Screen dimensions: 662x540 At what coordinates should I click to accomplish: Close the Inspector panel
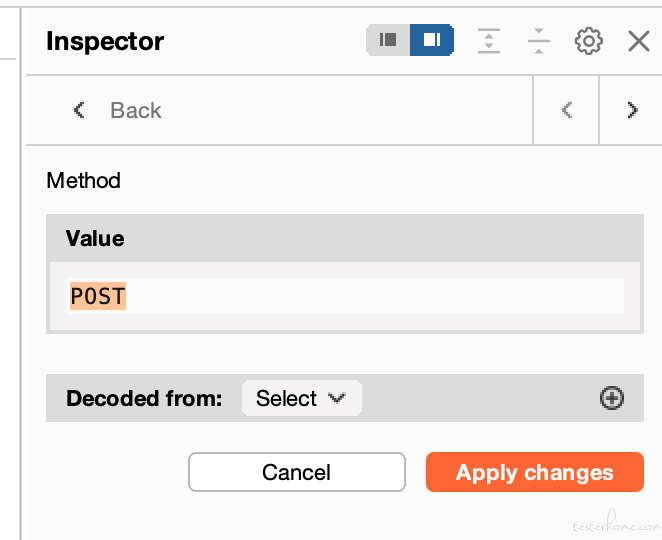[639, 41]
